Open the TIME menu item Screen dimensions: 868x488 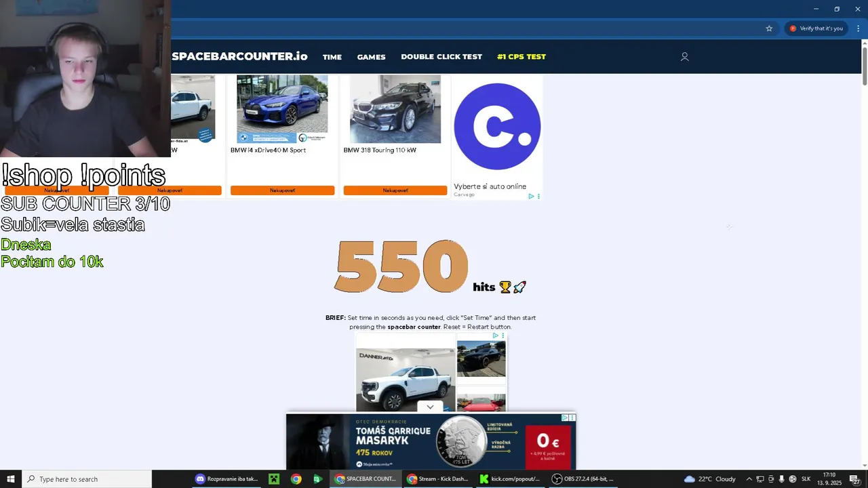pyautogui.click(x=332, y=57)
